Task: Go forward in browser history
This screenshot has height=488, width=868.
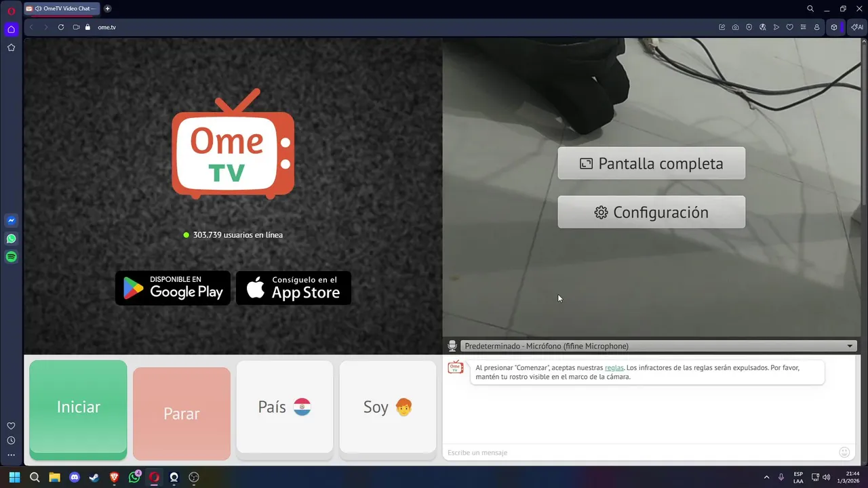Action: pos(46,27)
